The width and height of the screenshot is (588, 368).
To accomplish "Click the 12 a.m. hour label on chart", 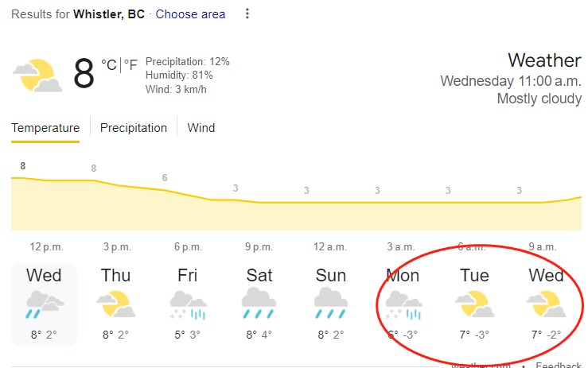I will [x=330, y=247].
